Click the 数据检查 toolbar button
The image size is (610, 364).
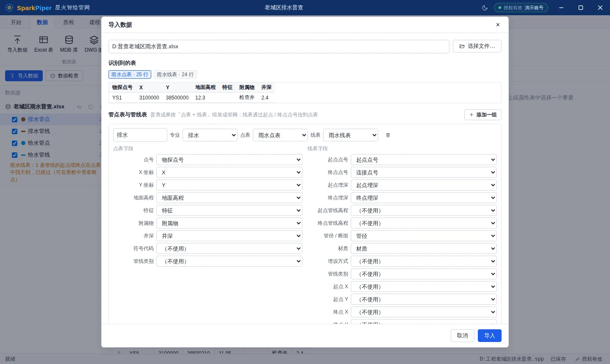coord(64,76)
